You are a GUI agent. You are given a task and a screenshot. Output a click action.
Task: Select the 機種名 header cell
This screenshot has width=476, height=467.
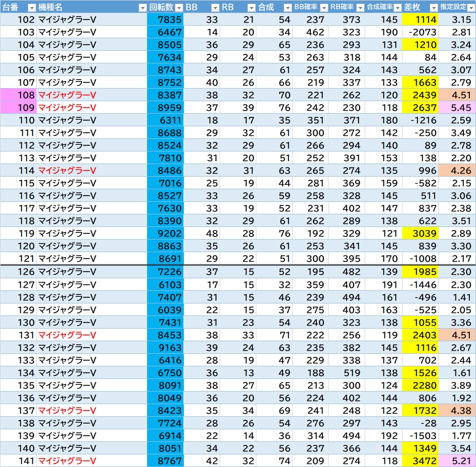coord(92,7)
